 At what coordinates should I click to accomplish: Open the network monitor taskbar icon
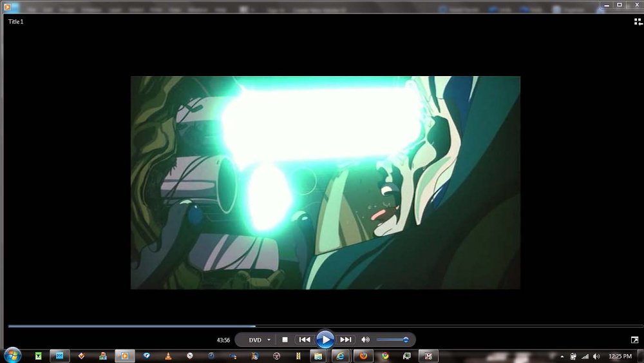click(x=406, y=356)
